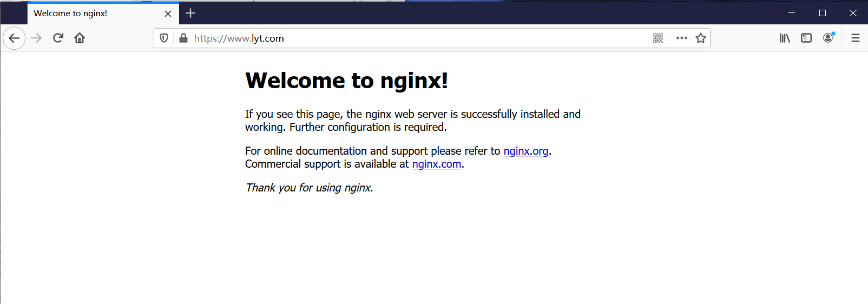Viewport: 868px width, 304px height.
Task: Click the paragraph starting "If you see this page"
Action: click(x=413, y=121)
